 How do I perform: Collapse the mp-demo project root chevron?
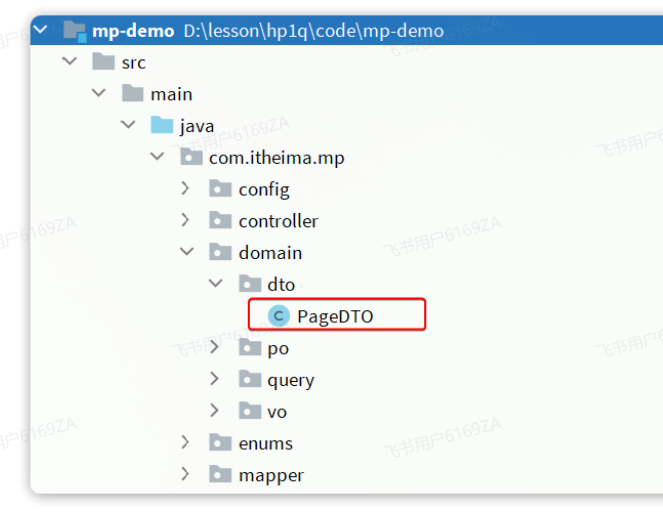(41, 30)
